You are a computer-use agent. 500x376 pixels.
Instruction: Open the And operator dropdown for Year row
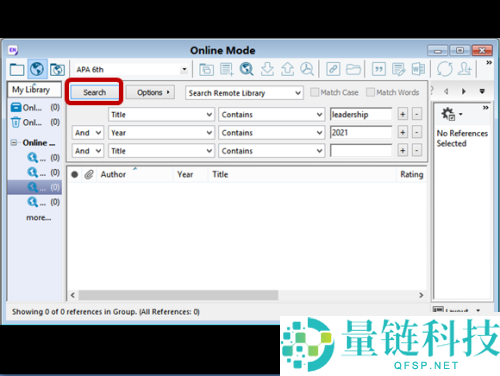click(88, 133)
